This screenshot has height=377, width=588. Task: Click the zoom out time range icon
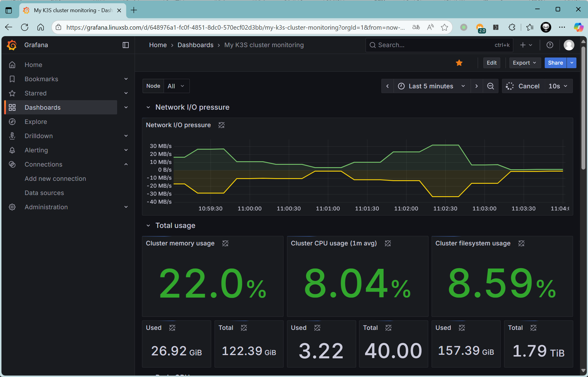tap(490, 86)
